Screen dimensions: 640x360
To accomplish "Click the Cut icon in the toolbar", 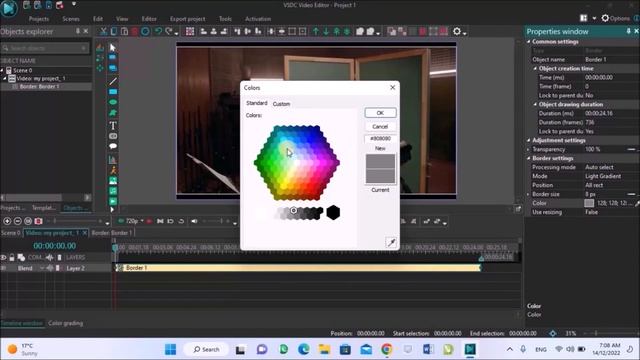I will pos(103,31).
